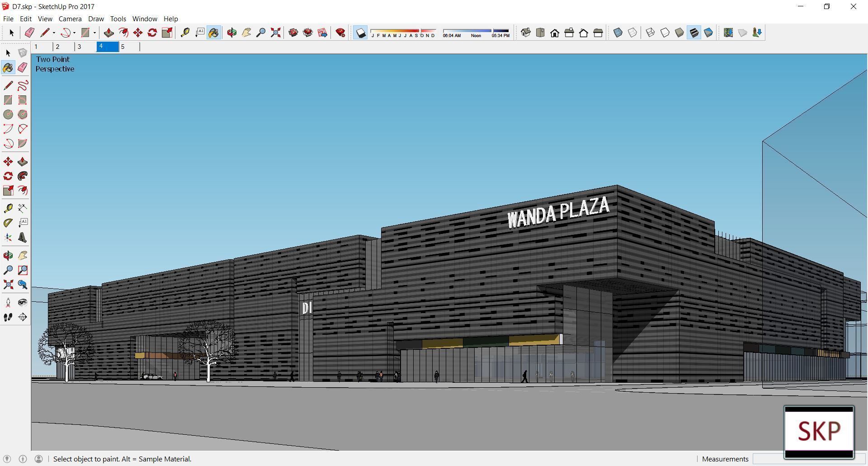Select the Circle tool
868x466 pixels.
click(8, 114)
